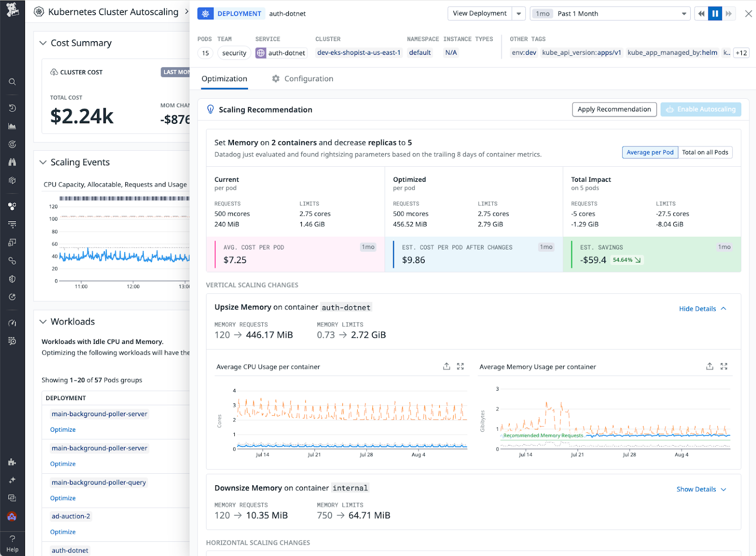The image size is (756, 556).
Task: Open main-background-poller-query deployment link
Action: coord(99,482)
